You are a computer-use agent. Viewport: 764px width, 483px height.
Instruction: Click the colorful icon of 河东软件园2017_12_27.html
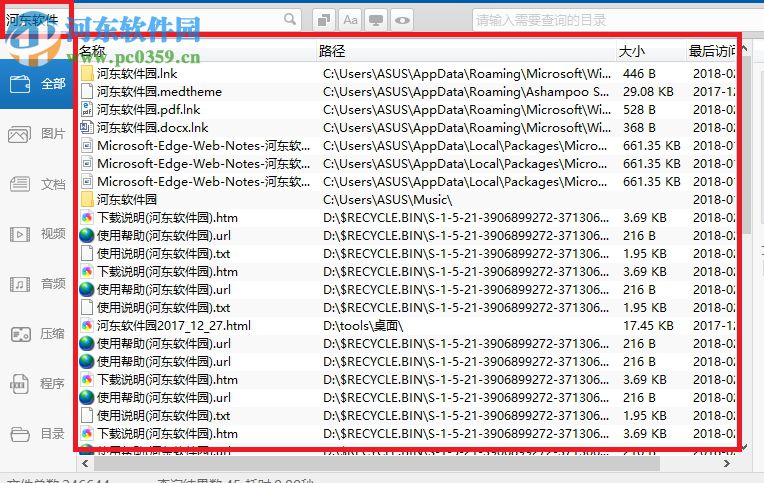(x=87, y=326)
